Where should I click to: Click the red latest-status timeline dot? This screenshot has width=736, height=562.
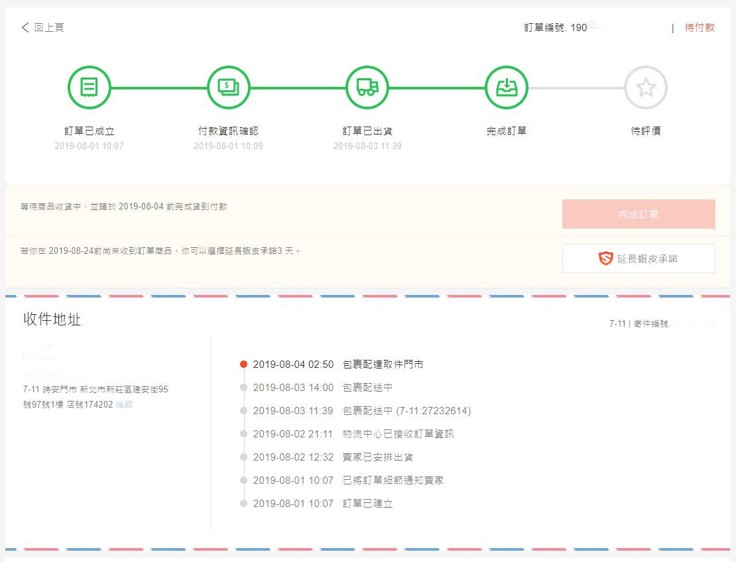tap(243, 364)
